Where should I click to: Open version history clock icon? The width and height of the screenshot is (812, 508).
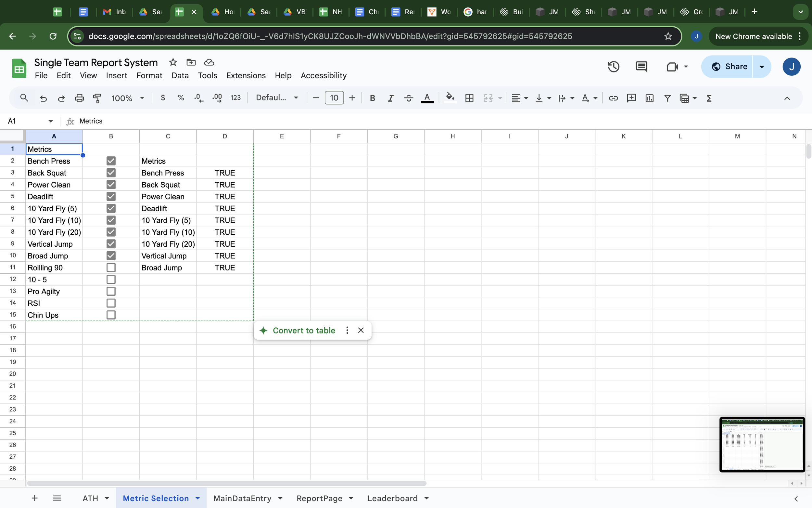click(x=613, y=67)
